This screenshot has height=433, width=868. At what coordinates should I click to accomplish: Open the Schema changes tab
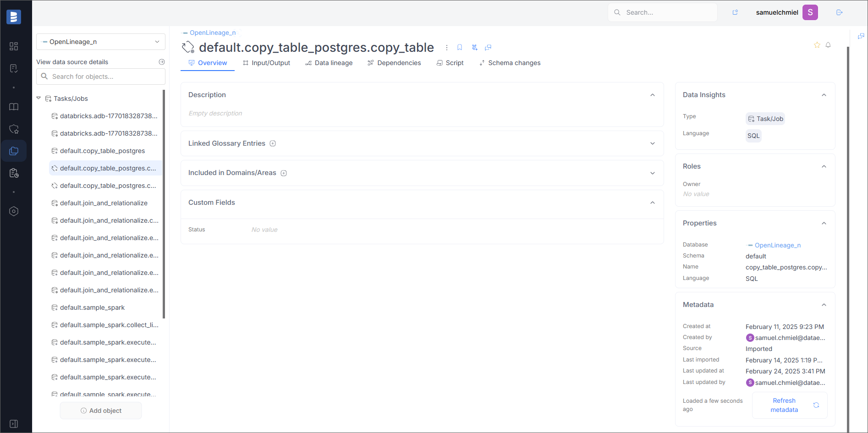[x=510, y=63]
